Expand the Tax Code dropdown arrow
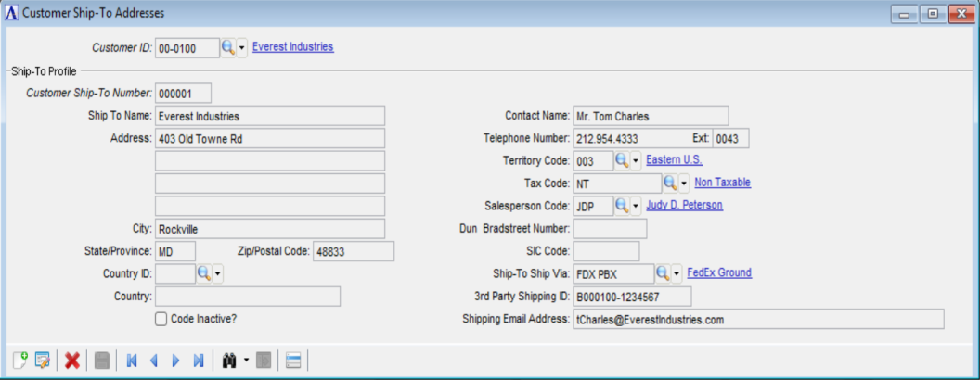Viewport: 980px width, 380px height. tap(684, 184)
